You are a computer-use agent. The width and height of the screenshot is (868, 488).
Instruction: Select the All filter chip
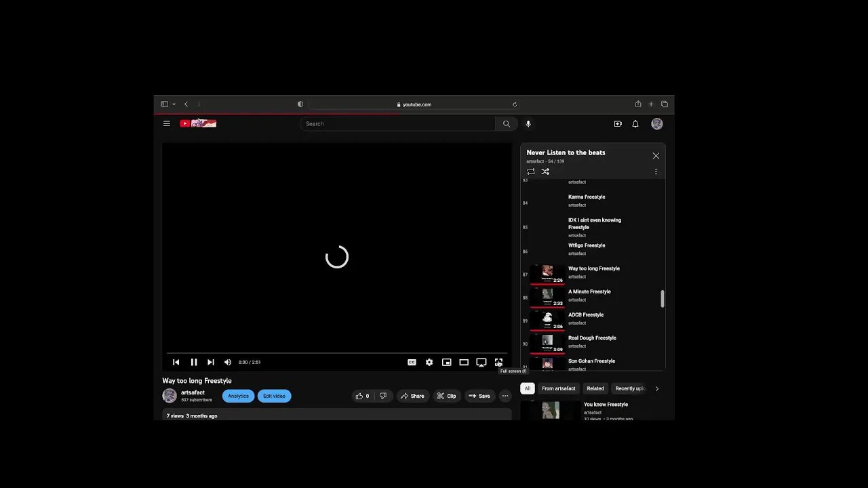528,388
